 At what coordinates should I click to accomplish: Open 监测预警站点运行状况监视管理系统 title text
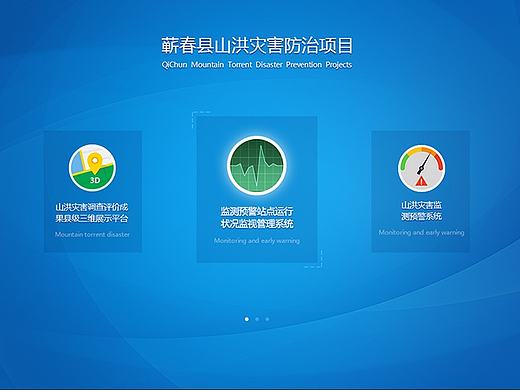[257, 217]
